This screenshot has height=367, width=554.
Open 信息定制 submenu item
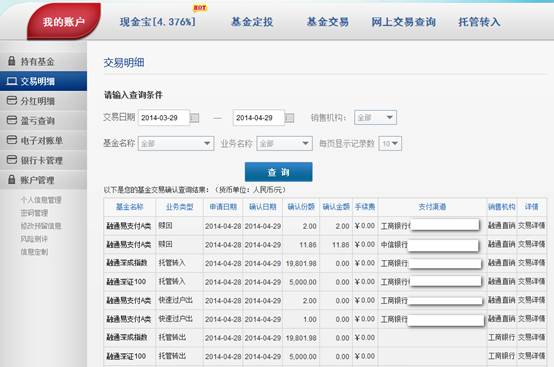(x=34, y=252)
